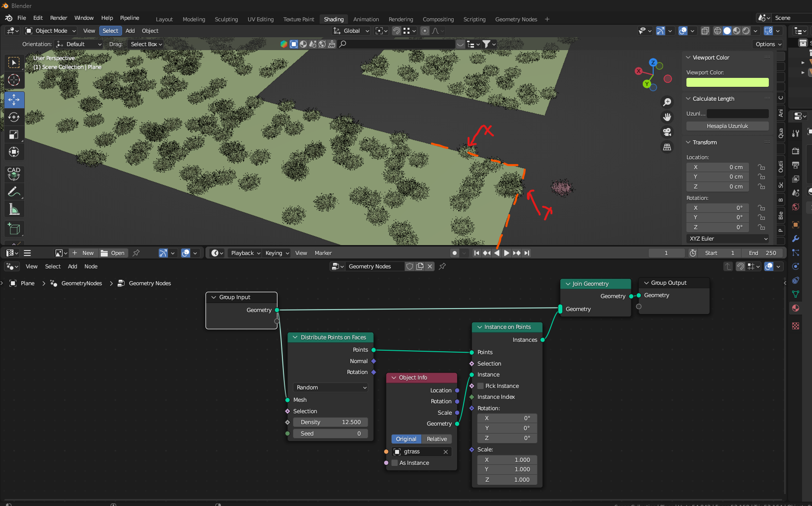This screenshot has height=506, width=812.
Task: Select Original transform space in Object Info
Action: click(406, 439)
